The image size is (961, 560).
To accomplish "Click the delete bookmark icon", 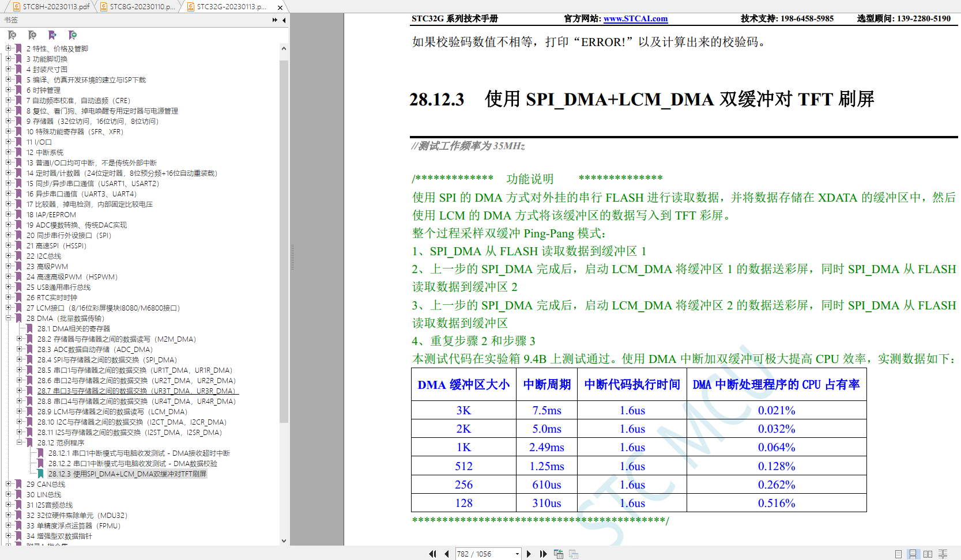I will [x=12, y=35].
